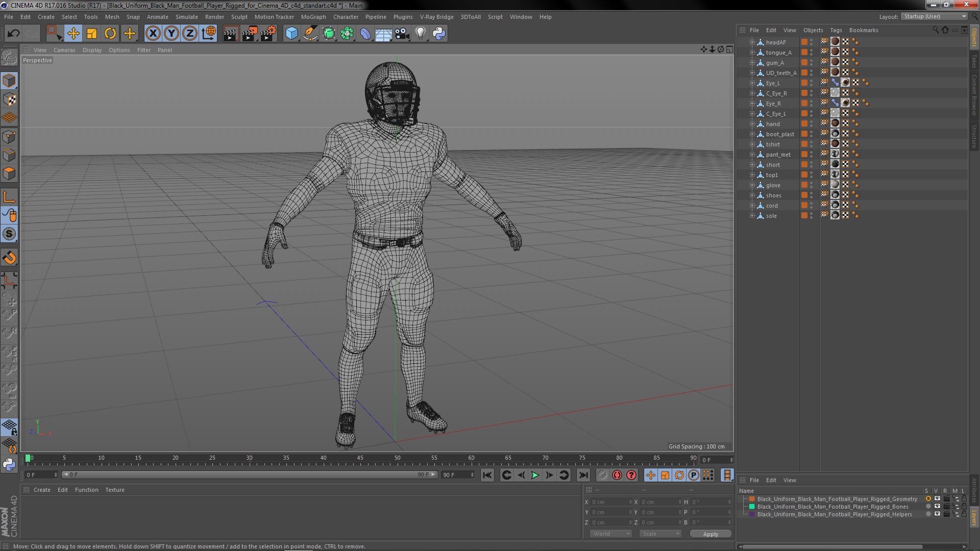
Task: Toggle Position keyframe recording icon
Action: (651, 475)
